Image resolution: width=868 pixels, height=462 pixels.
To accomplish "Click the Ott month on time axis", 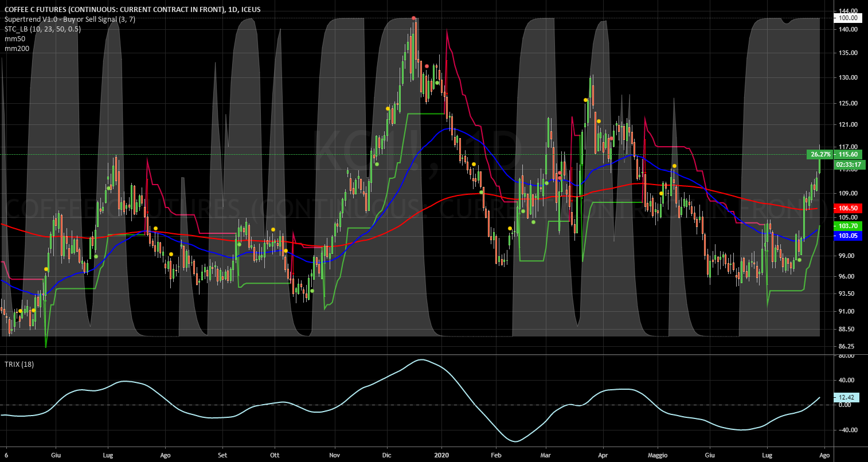I will tap(275, 456).
